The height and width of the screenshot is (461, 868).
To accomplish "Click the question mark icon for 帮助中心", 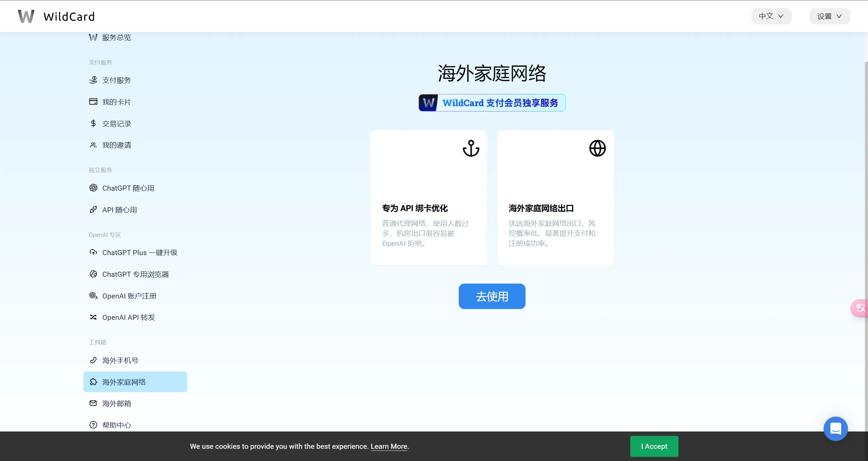I will (x=93, y=425).
